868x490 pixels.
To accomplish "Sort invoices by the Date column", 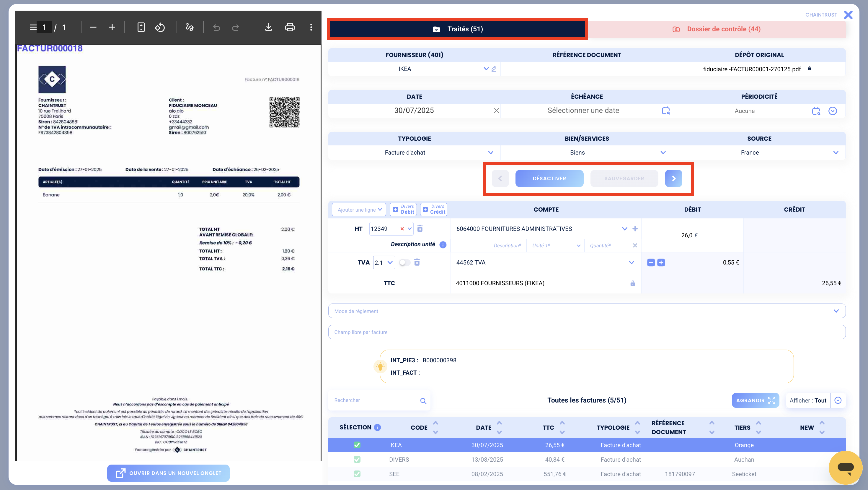I will (499, 427).
